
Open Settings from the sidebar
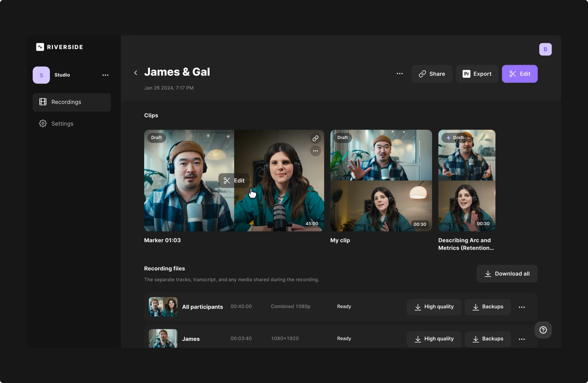(x=62, y=124)
